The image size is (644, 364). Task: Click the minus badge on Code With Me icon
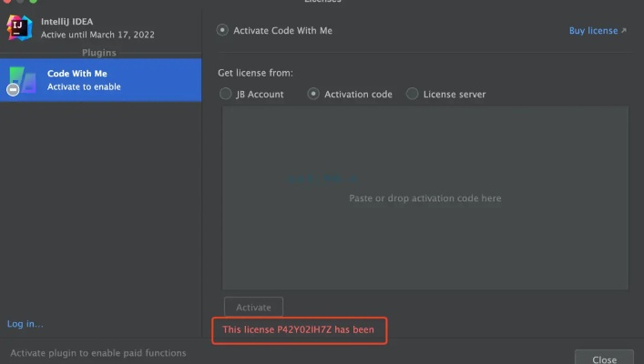(13, 89)
